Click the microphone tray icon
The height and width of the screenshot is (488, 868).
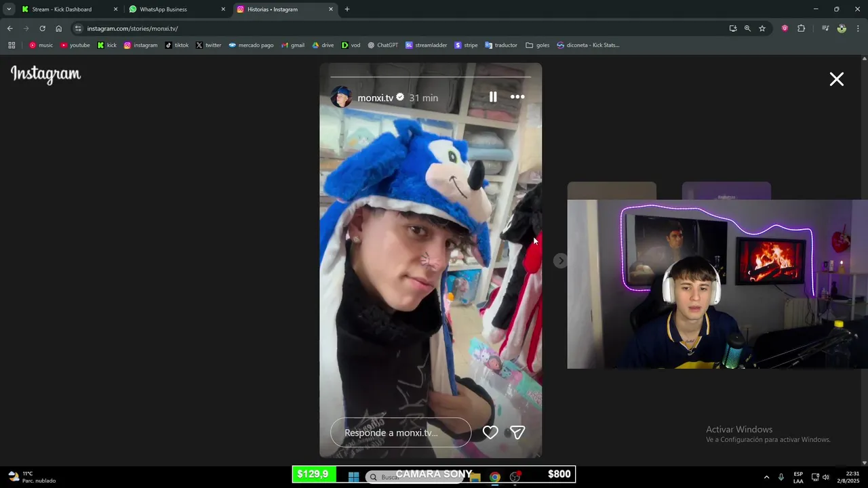coord(781,477)
